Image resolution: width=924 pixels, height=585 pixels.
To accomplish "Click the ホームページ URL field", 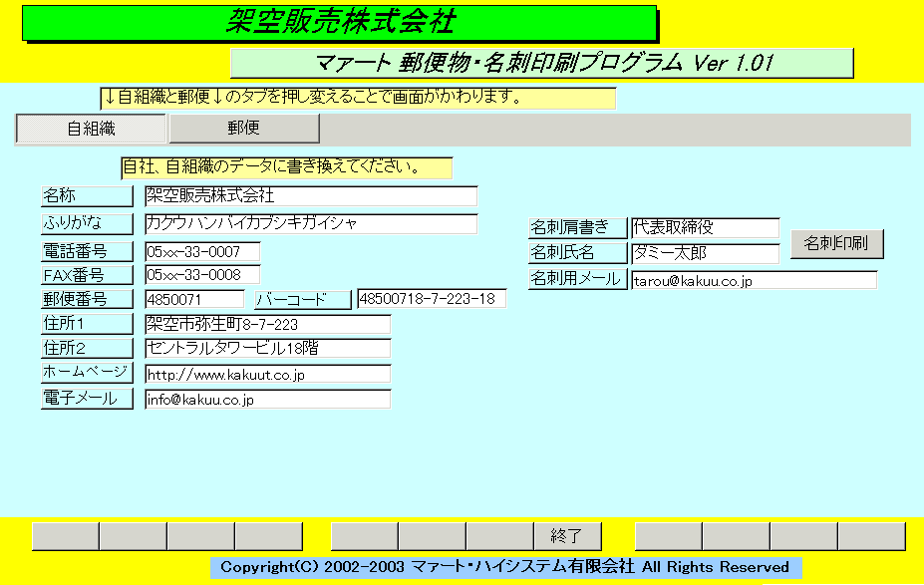I will coord(267,374).
